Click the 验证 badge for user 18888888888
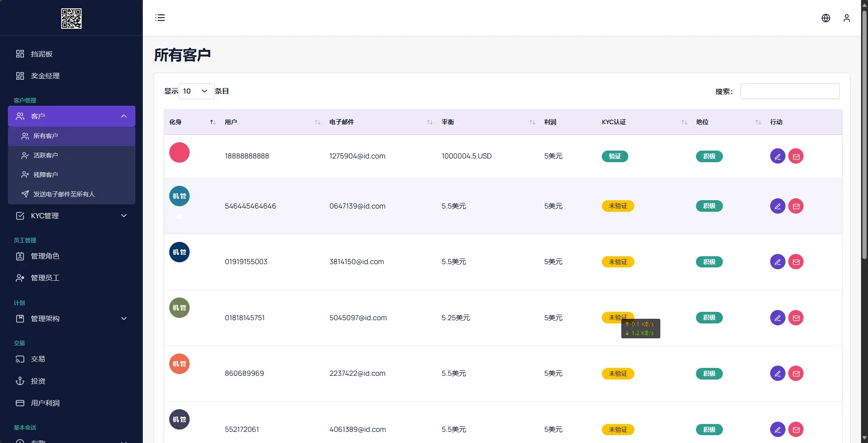Screen dimensions: 868x443 (x=614, y=157)
